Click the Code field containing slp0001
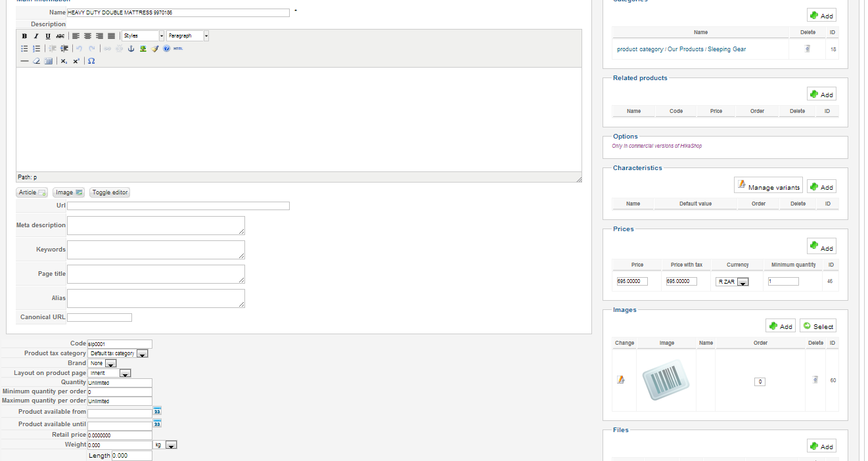Screen dimensions: 868x461 coord(120,344)
